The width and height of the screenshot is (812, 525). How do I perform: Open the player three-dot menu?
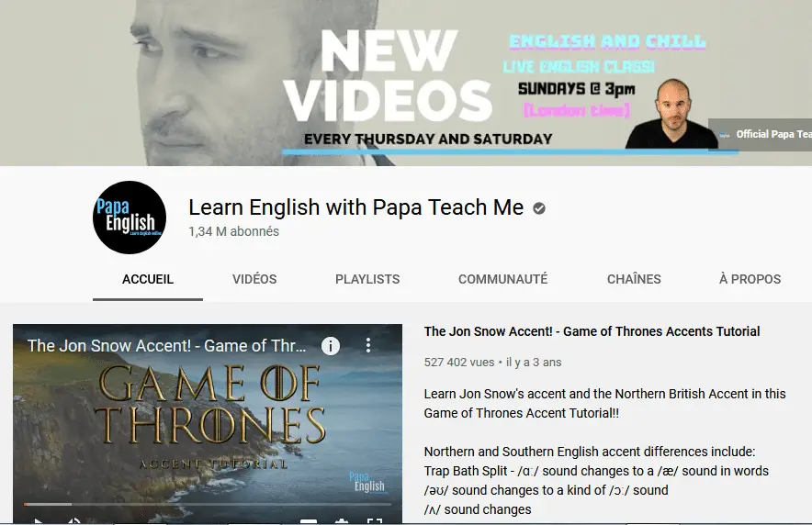tap(368, 345)
